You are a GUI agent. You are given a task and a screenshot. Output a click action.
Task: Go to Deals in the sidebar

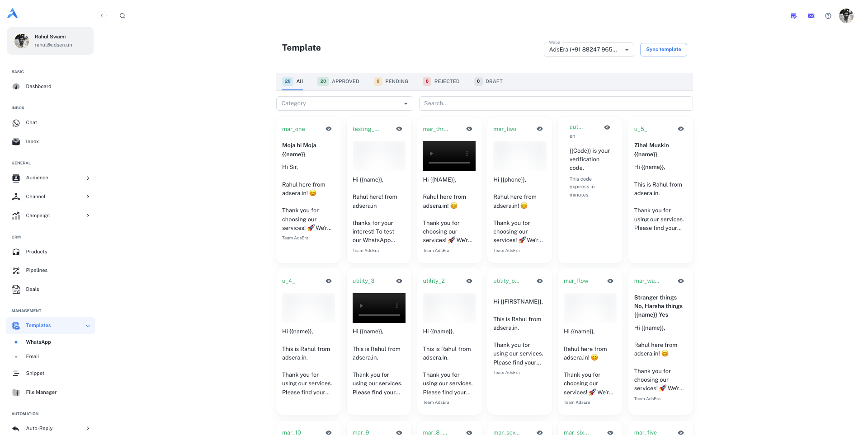click(x=33, y=289)
